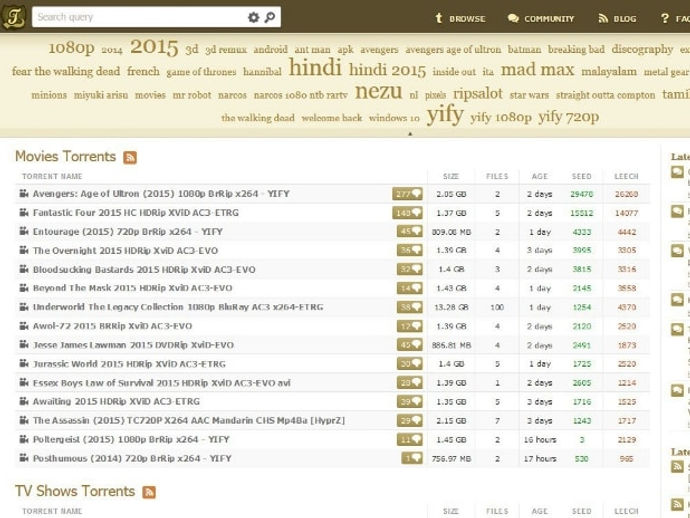
Task: Open TV Shows Torrents section heading
Action: tap(75, 491)
